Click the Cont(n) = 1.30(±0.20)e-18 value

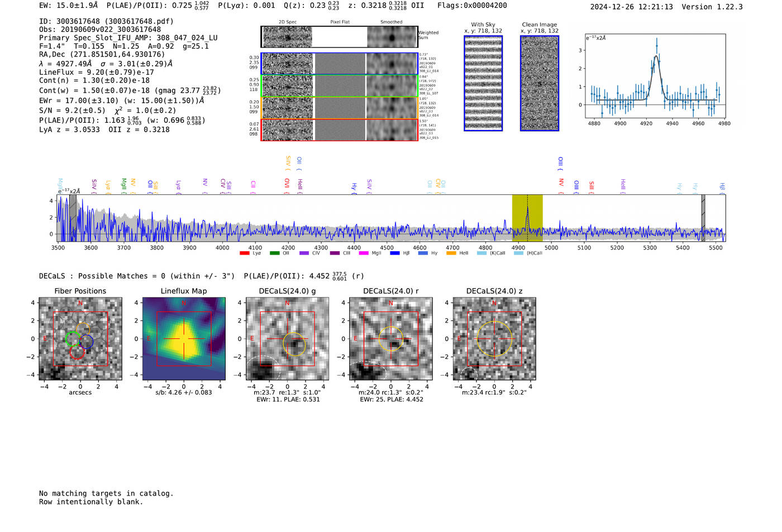pos(94,80)
